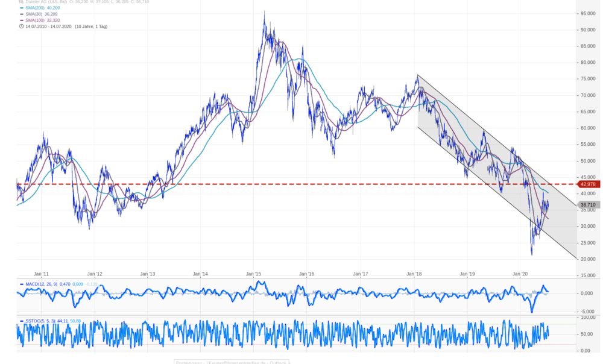This screenshot has height=364, width=603.
Task: Click the SMA(100) 32,320 legend label
Action: (43, 20)
